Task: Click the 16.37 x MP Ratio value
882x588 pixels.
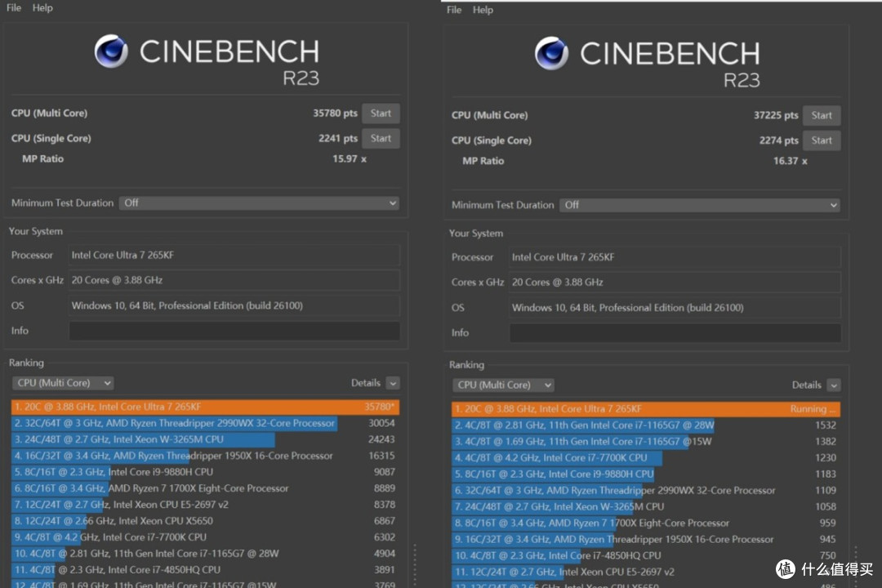Action: tap(790, 162)
